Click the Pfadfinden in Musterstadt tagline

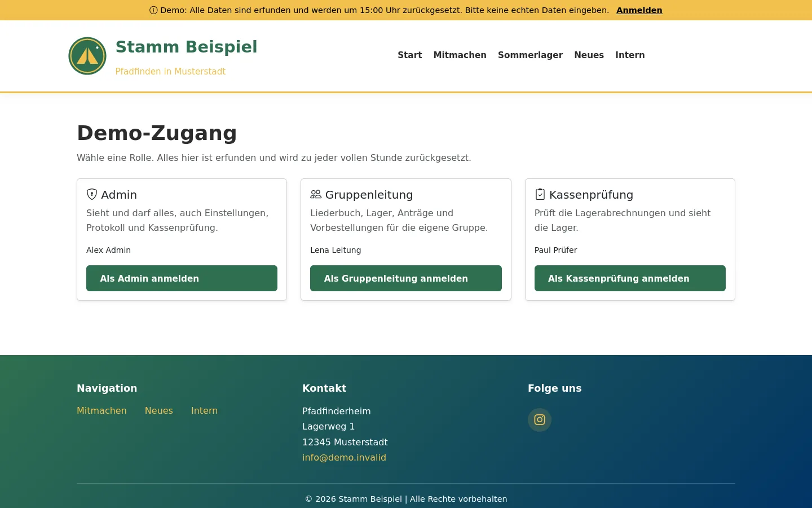(170, 71)
